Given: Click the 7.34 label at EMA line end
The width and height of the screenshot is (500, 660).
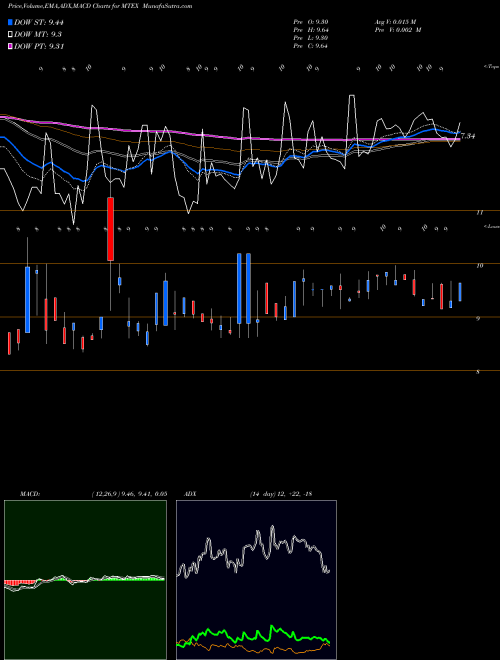Looking at the screenshot, I should tap(468, 136).
